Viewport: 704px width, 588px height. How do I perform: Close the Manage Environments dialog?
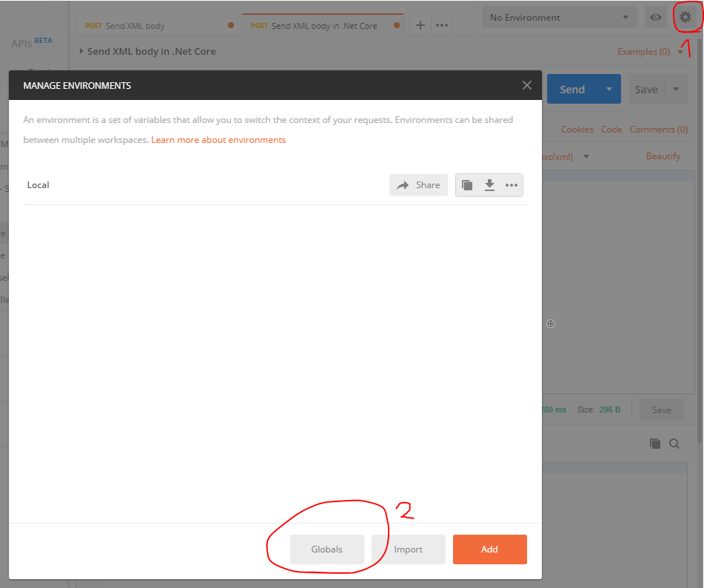pos(527,85)
